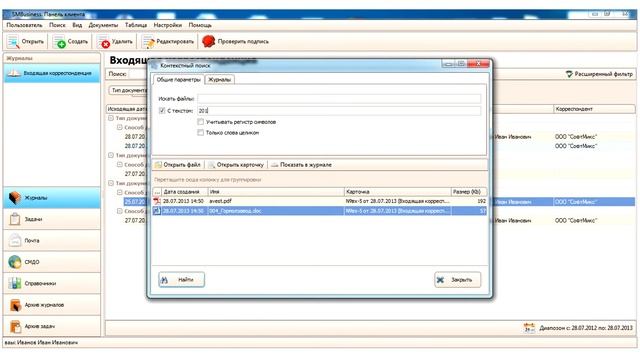Open the Почта sidebar section icon

point(15,240)
